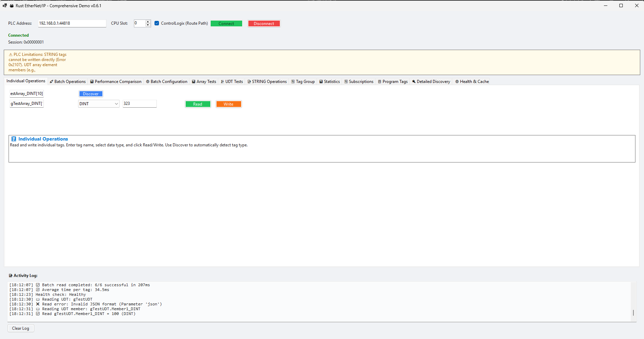Screen dimensions: 644x339
Task: Click the Array Tests tab icon
Action: (193, 81)
